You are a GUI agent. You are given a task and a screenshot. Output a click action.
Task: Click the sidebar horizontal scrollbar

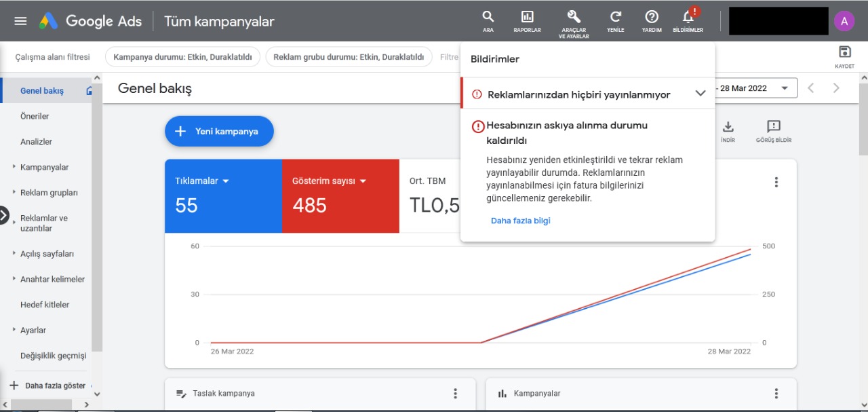[x=41, y=405]
